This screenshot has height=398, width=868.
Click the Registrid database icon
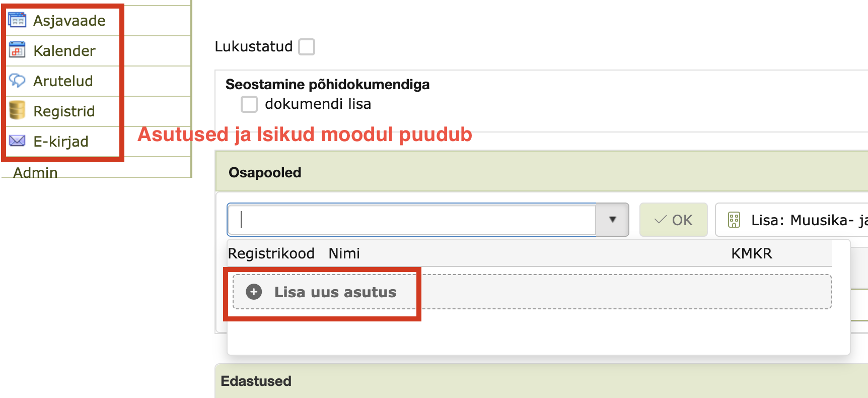17,110
